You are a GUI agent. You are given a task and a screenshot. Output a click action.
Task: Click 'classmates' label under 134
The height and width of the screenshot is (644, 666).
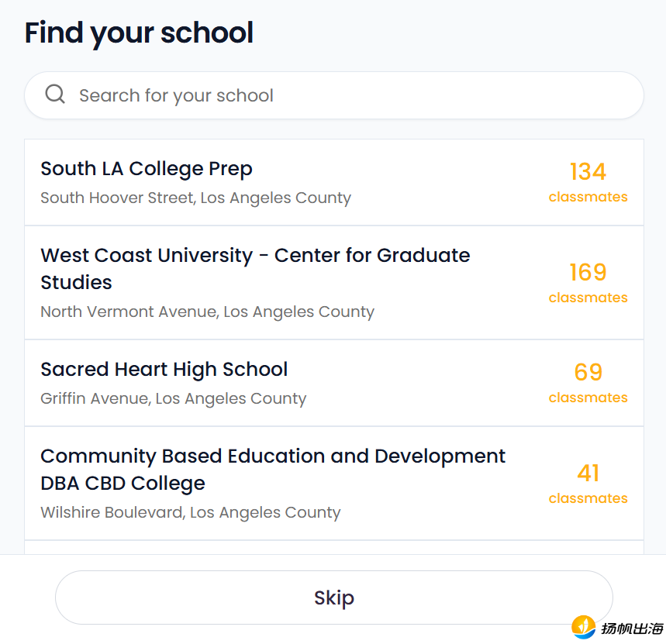[x=588, y=197]
